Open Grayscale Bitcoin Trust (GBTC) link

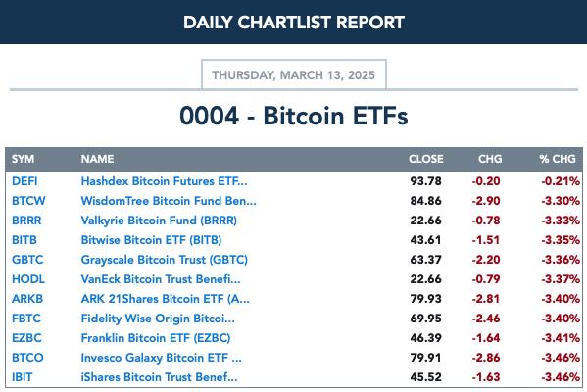[x=165, y=260]
